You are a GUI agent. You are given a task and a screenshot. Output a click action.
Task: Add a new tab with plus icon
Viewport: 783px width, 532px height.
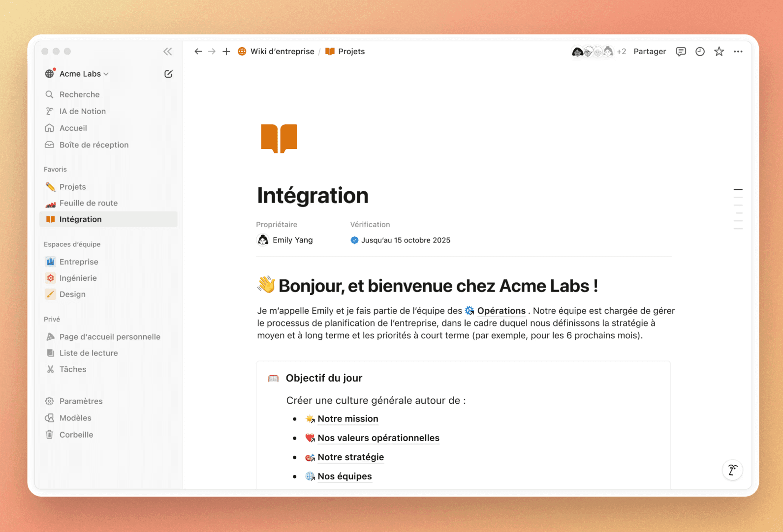click(226, 52)
